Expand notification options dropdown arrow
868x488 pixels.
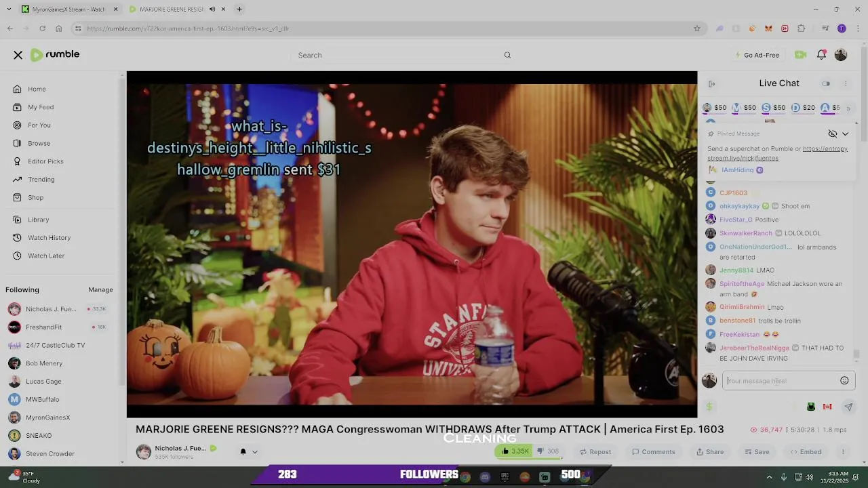pos(255,452)
